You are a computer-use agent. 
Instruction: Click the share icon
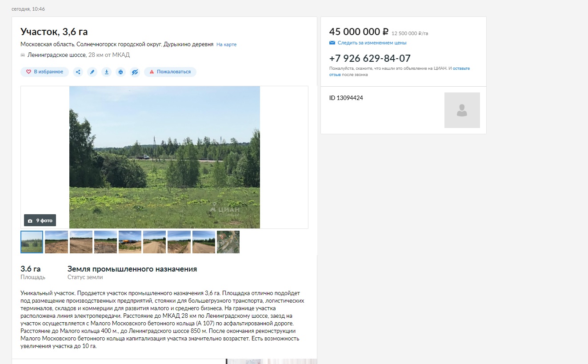click(78, 72)
